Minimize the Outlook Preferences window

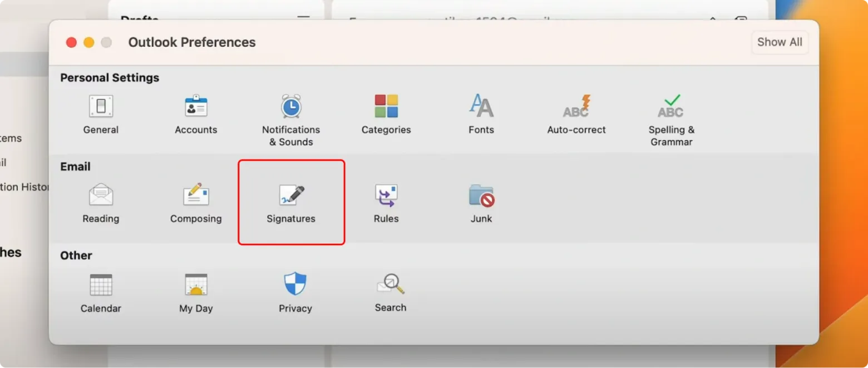88,42
